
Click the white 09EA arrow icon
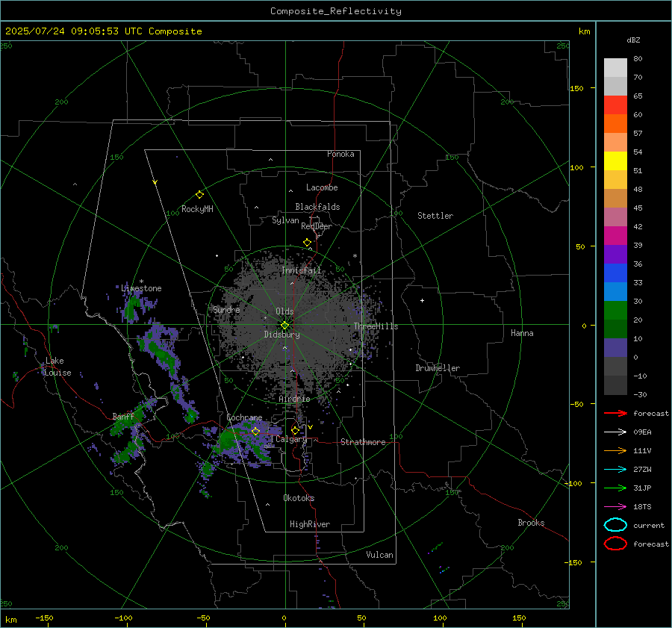(615, 432)
